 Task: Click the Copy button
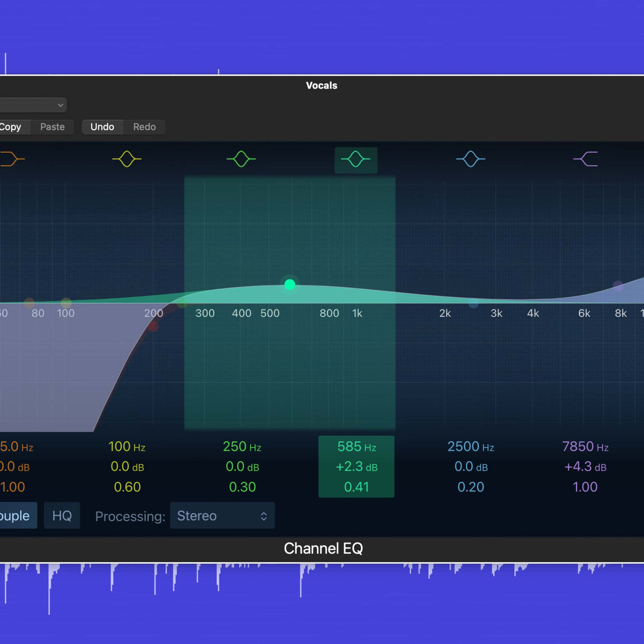(x=12, y=127)
